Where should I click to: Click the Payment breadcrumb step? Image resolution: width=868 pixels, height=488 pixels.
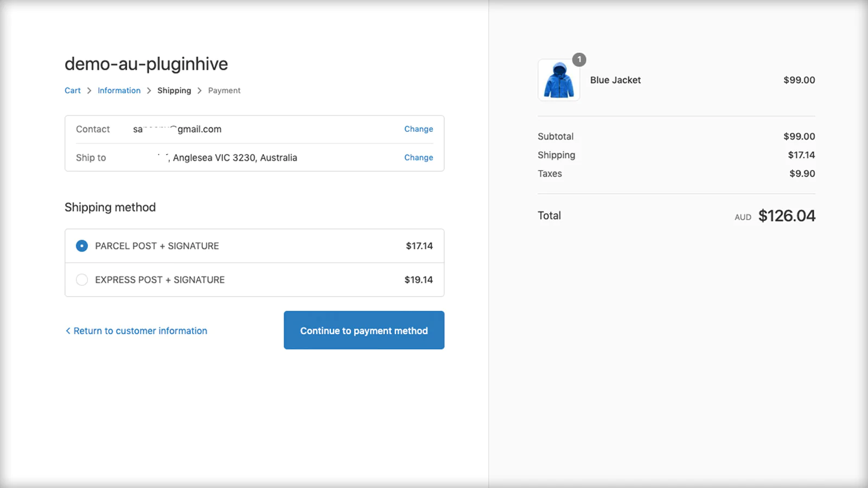tap(224, 91)
